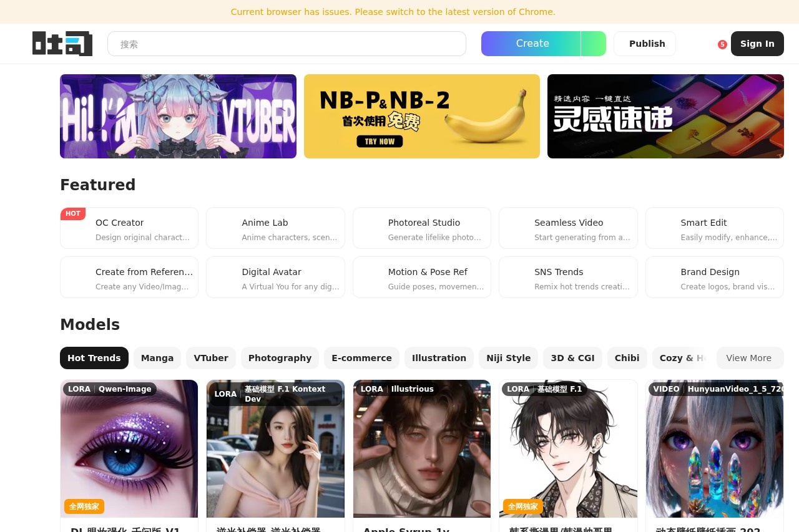This screenshot has height=532, width=799.
Task: Click the search input field
Action: [x=287, y=44]
